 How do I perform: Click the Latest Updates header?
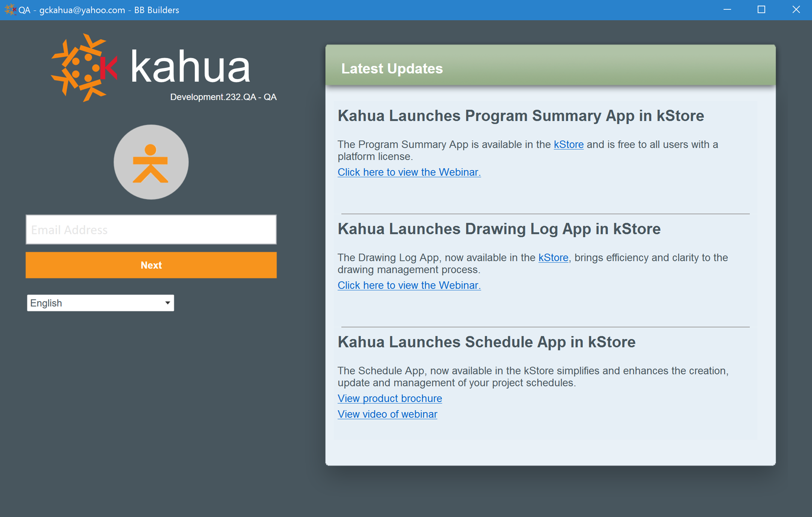[392, 69]
